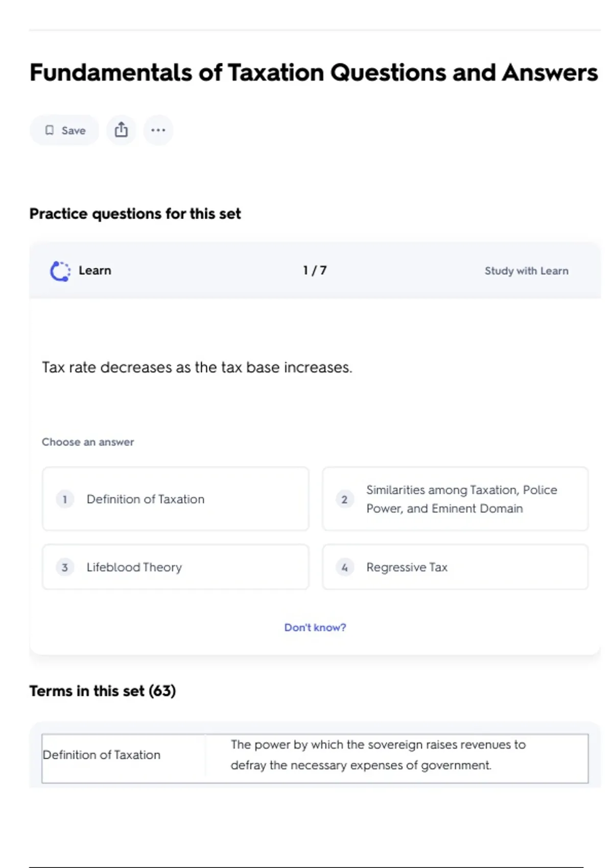Open the three-dot more options menu

coord(158,130)
